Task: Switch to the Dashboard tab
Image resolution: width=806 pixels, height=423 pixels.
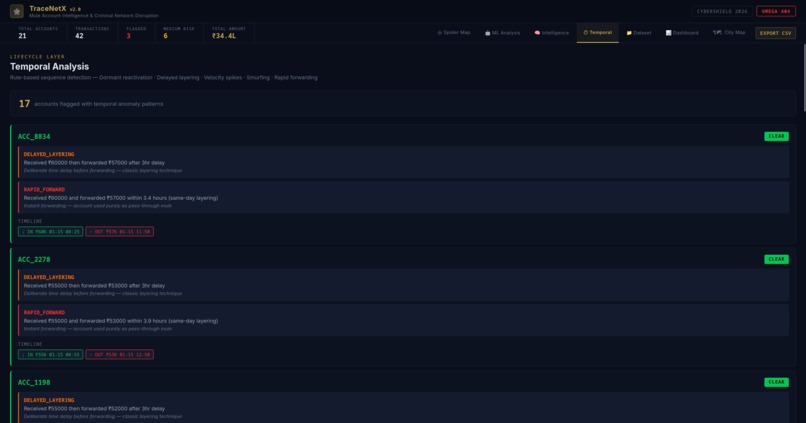Action: coord(682,33)
